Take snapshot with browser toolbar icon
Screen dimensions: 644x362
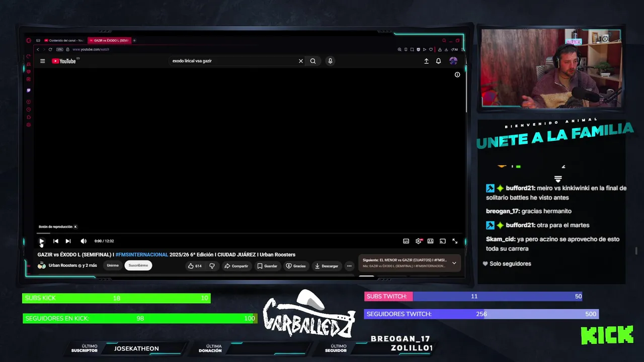(x=412, y=49)
